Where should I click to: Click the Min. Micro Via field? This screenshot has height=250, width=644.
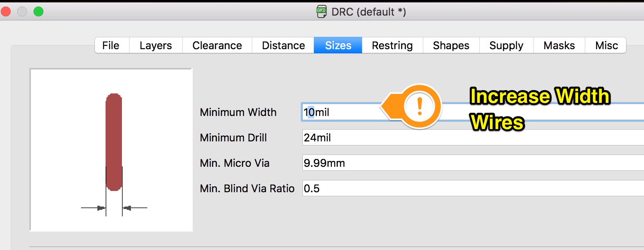click(471, 163)
